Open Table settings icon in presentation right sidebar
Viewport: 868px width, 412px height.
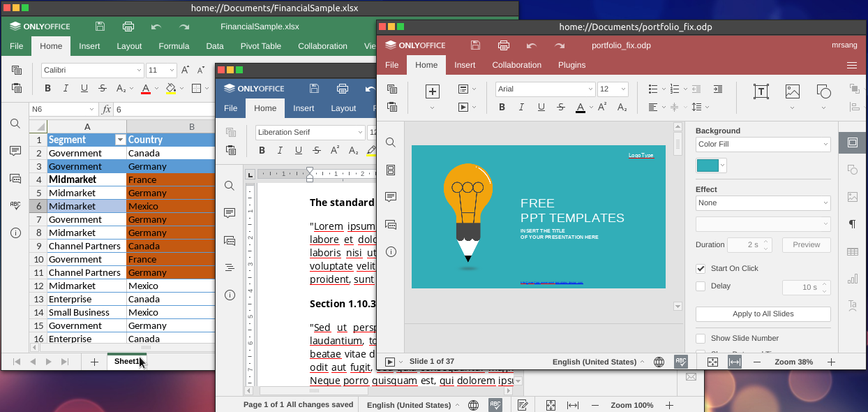(x=852, y=251)
